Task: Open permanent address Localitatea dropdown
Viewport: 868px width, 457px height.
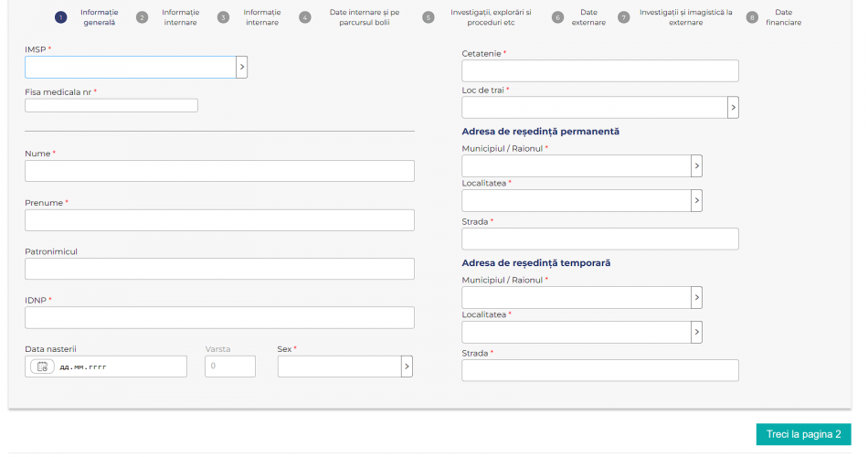Action: point(697,200)
